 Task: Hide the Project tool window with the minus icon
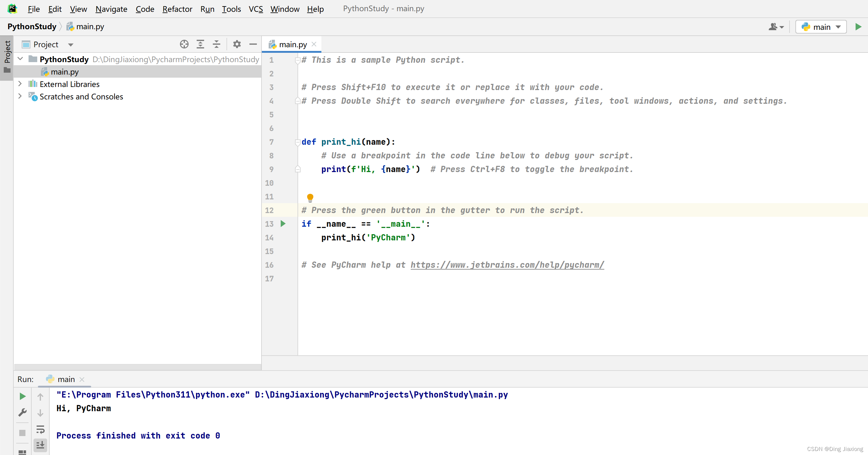[x=253, y=44]
